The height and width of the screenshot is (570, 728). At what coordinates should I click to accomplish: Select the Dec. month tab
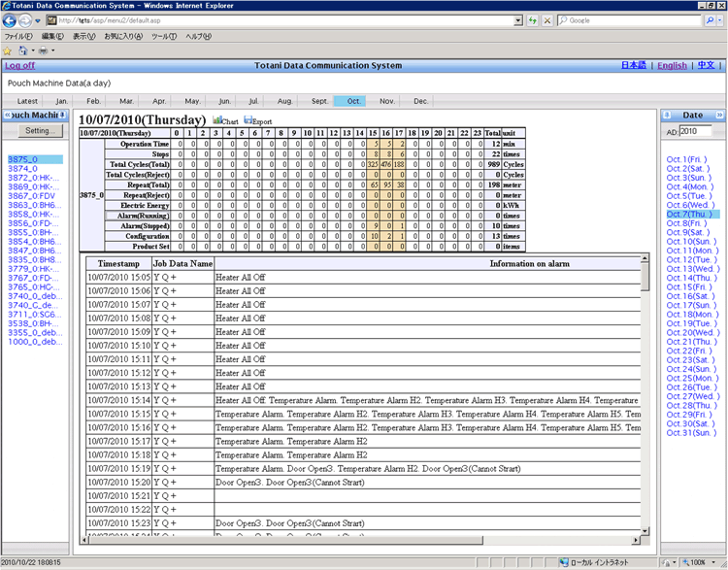point(420,101)
